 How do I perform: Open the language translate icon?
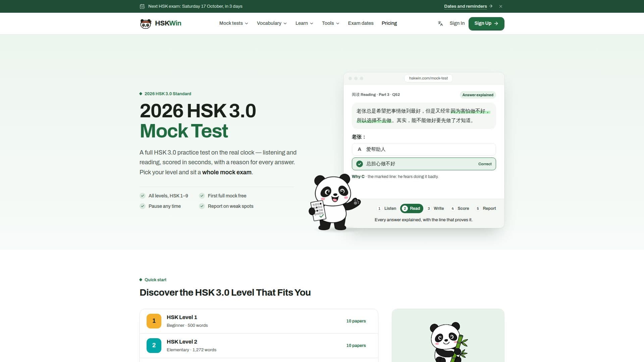coord(440,23)
